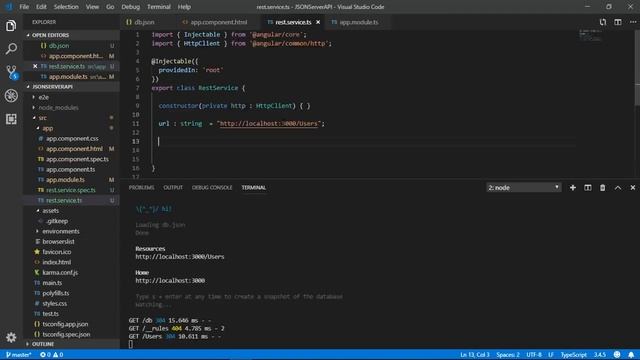Open the View menu

pos(92,7)
